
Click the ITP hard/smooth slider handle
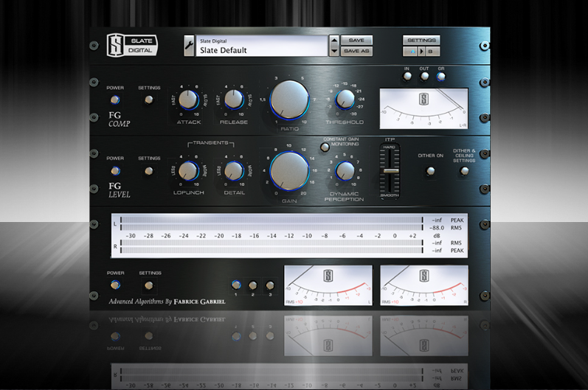pos(390,171)
